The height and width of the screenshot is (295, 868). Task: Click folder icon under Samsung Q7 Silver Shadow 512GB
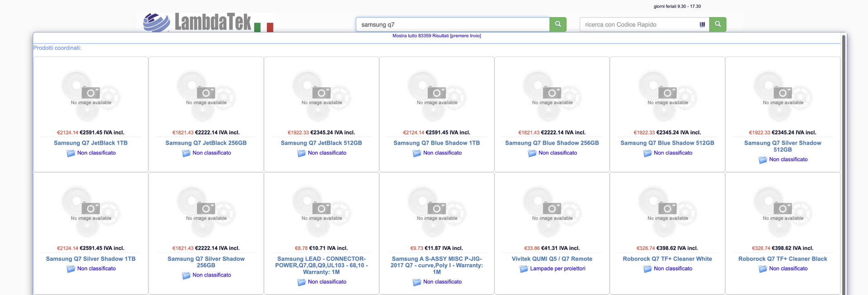[x=763, y=160]
